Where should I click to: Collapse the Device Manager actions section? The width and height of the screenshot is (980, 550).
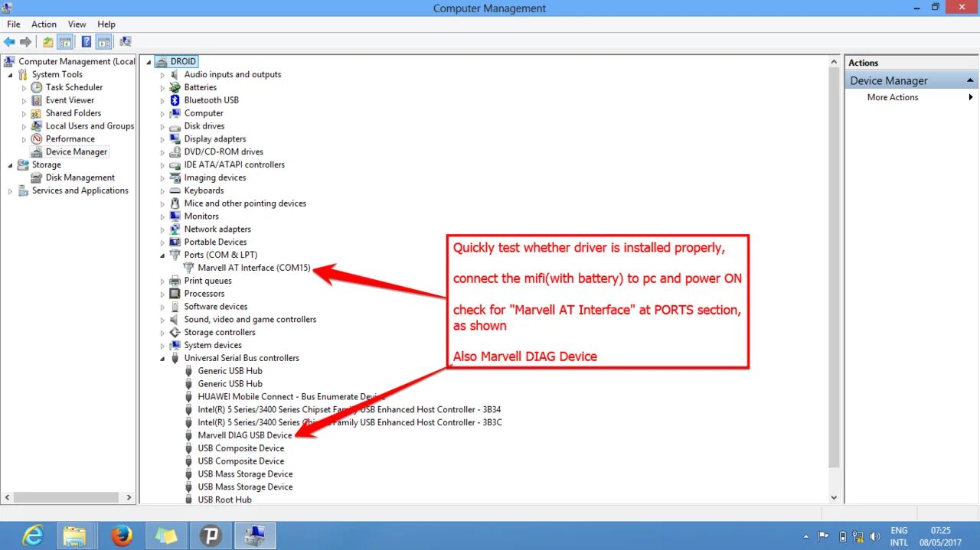point(970,80)
